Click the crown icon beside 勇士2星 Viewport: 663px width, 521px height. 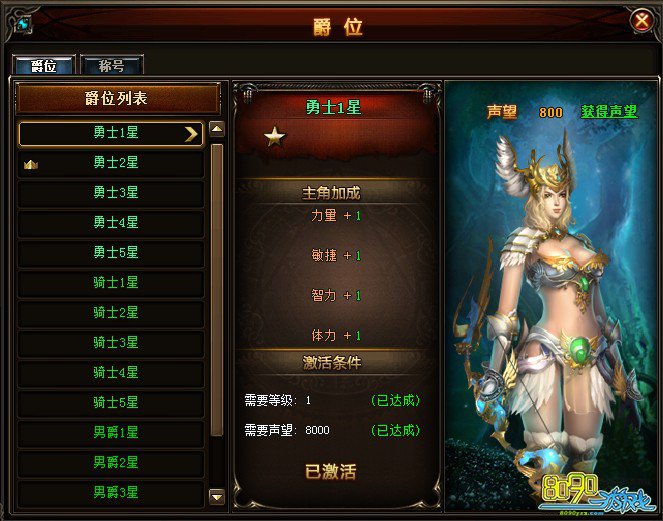(x=31, y=165)
